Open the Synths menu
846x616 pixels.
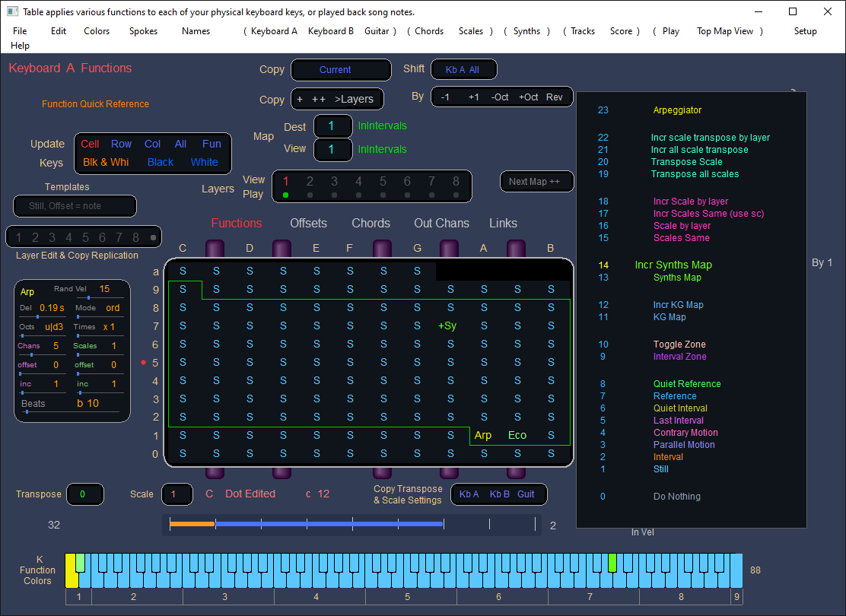tap(526, 31)
